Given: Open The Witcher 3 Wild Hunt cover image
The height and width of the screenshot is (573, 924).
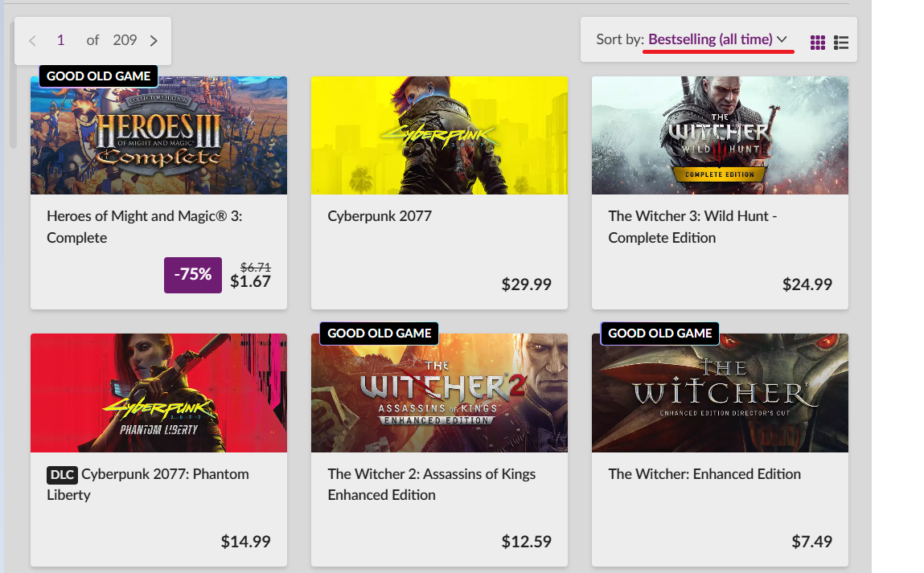Looking at the screenshot, I should pyautogui.click(x=720, y=136).
